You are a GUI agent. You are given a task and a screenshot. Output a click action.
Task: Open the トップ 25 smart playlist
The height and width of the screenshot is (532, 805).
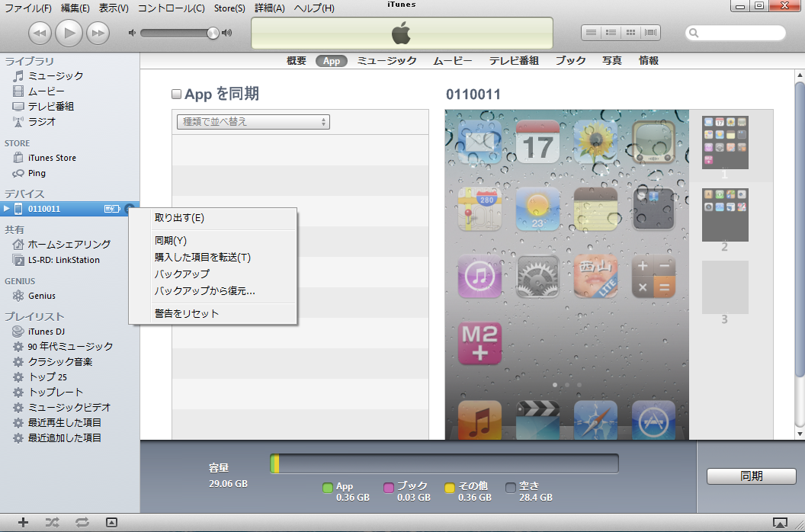[x=40, y=377]
